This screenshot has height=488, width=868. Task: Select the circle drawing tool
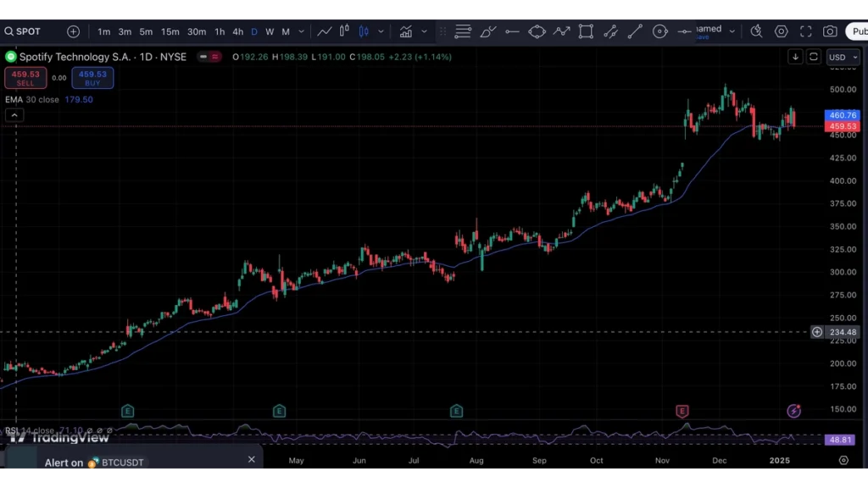click(x=659, y=31)
